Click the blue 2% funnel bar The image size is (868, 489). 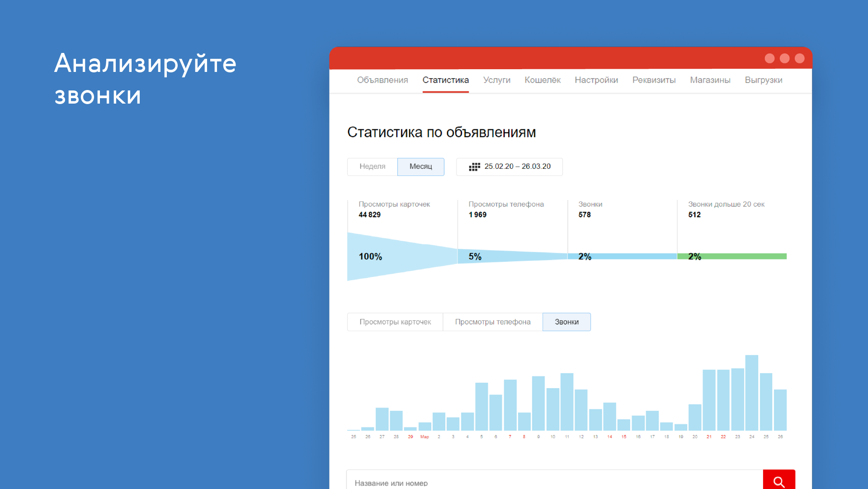pos(622,256)
